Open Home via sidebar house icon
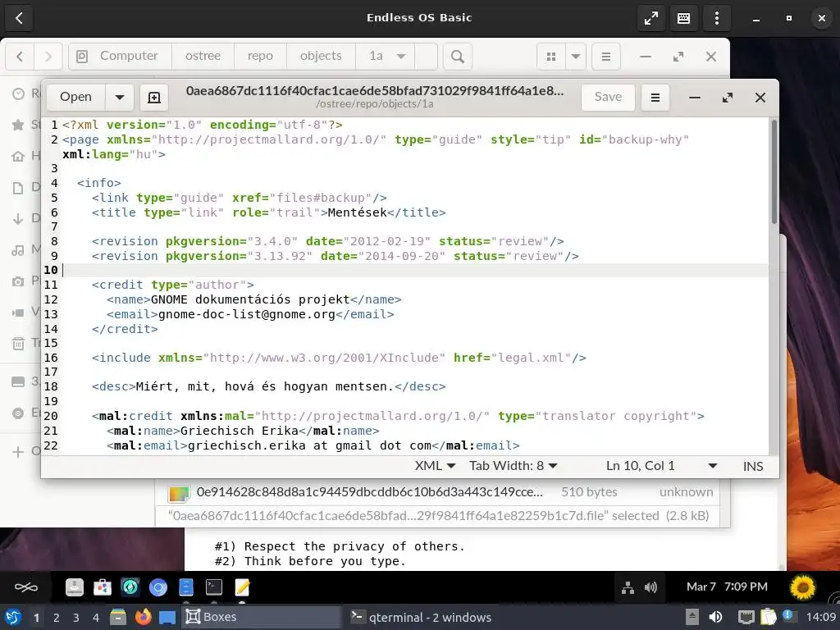This screenshot has width=840, height=630. [18, 156]
